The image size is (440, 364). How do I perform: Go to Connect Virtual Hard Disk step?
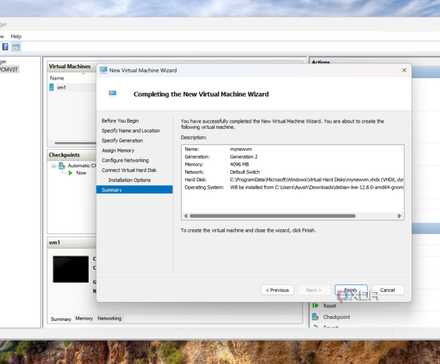pos(129,170)
